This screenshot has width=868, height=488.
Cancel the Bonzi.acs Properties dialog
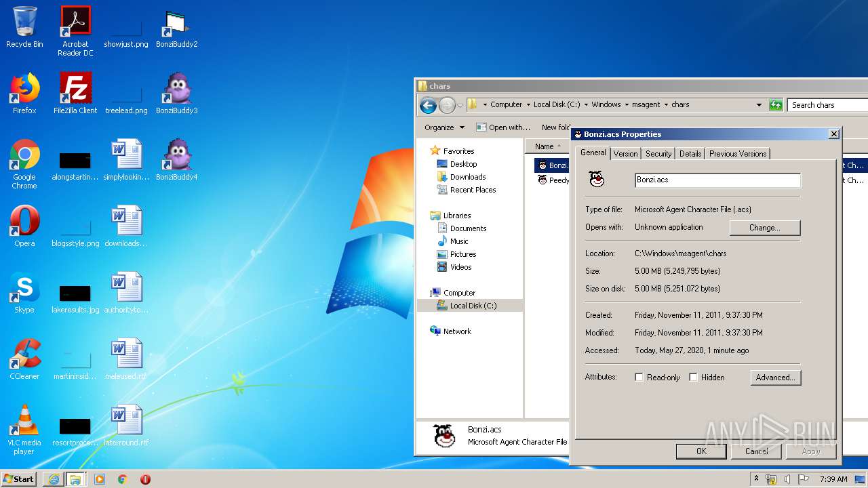(x=756, y=451)
